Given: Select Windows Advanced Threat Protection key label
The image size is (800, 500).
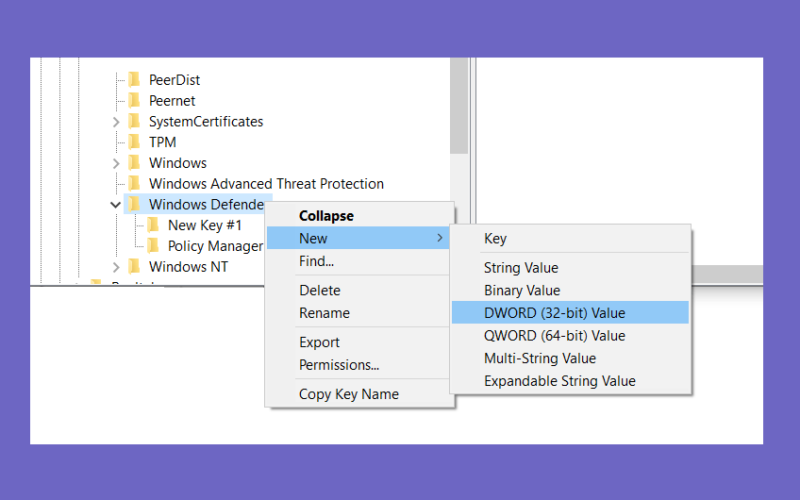Looking at the screenshot, I should (x=266, y=184).
